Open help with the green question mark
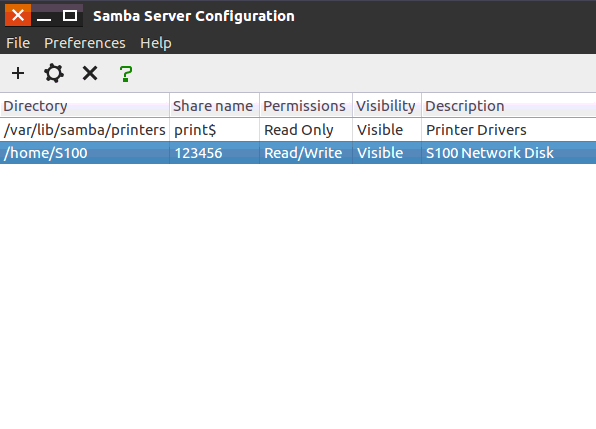 (x=126, y=73)
